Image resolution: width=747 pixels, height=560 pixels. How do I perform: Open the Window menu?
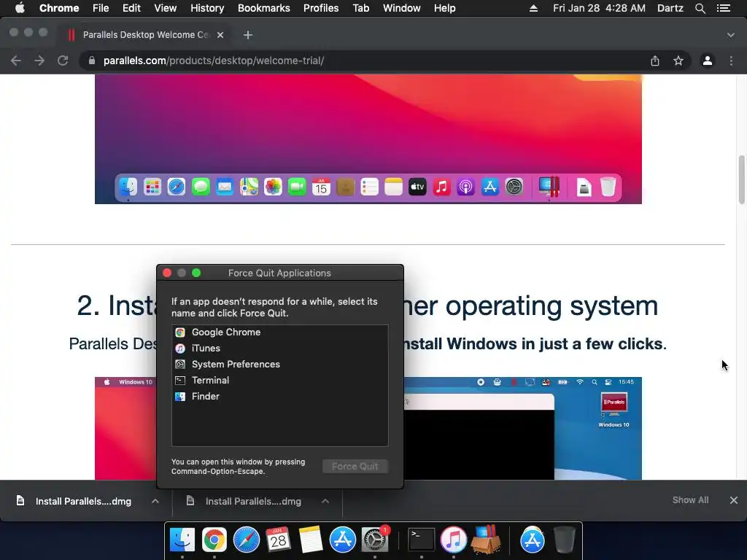pyautogui.click(x=402, y=8)
